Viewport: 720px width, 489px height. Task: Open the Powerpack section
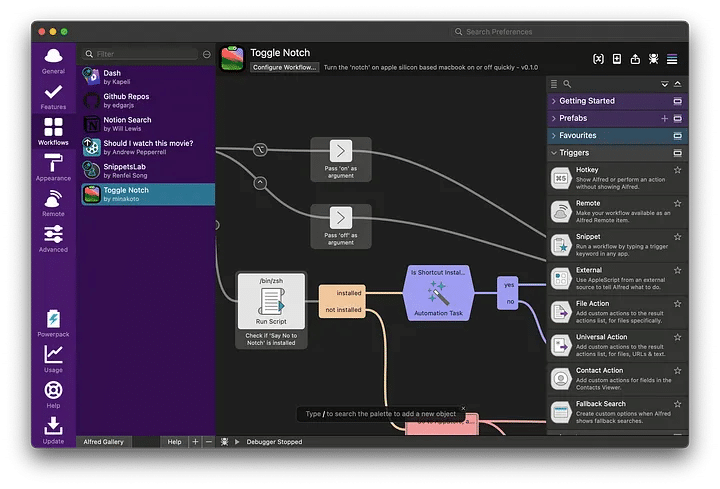point(53,324)
